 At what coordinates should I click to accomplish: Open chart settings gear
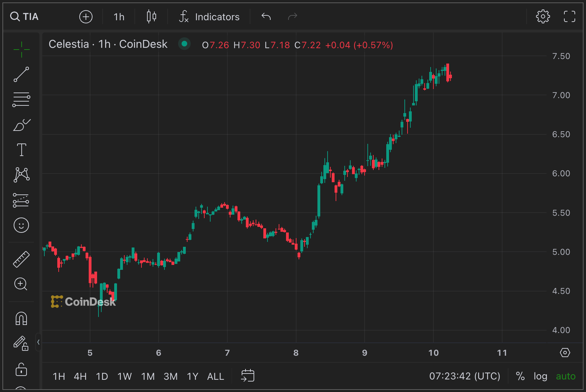pos(543,16)
